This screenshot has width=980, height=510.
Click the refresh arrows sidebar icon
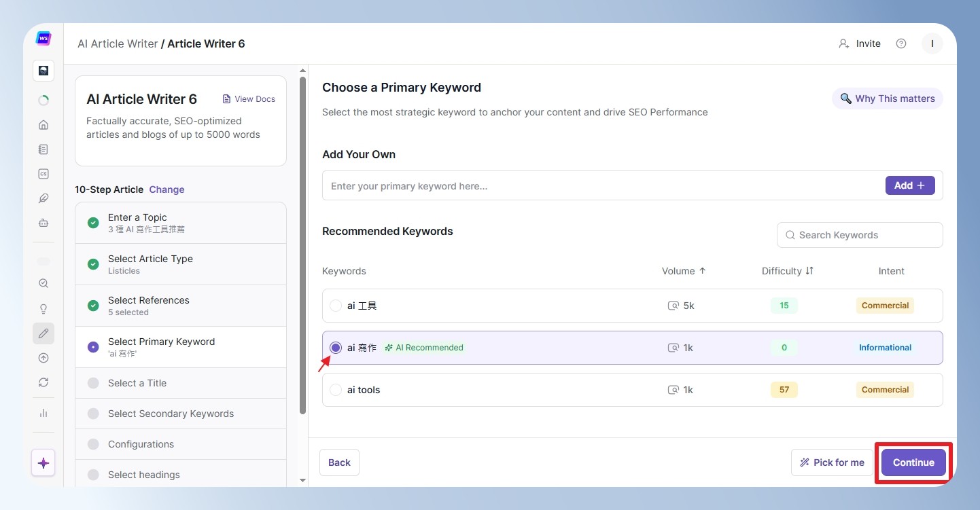[x=43, y=382]
